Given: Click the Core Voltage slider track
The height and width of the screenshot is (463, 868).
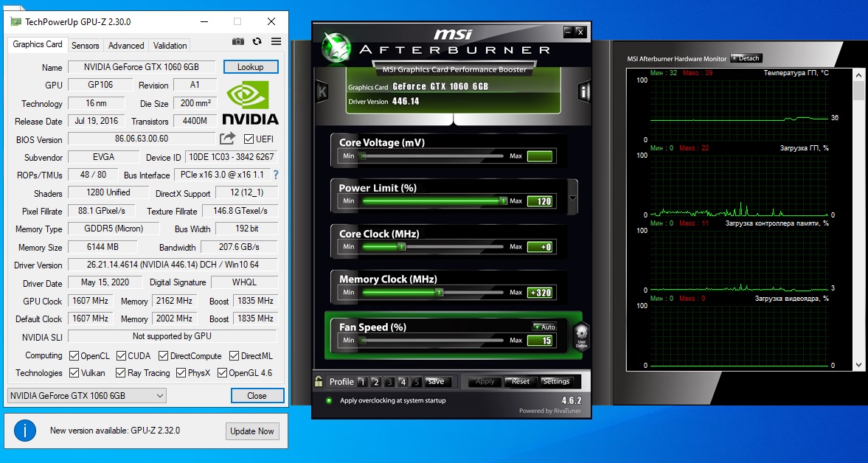Looking at the screenshot, I should [432, 156].
